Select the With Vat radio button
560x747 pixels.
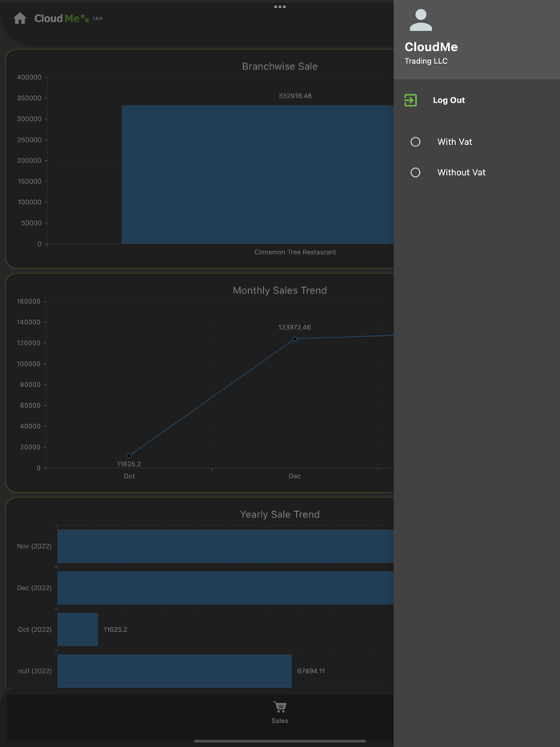[x=415, y=142]
